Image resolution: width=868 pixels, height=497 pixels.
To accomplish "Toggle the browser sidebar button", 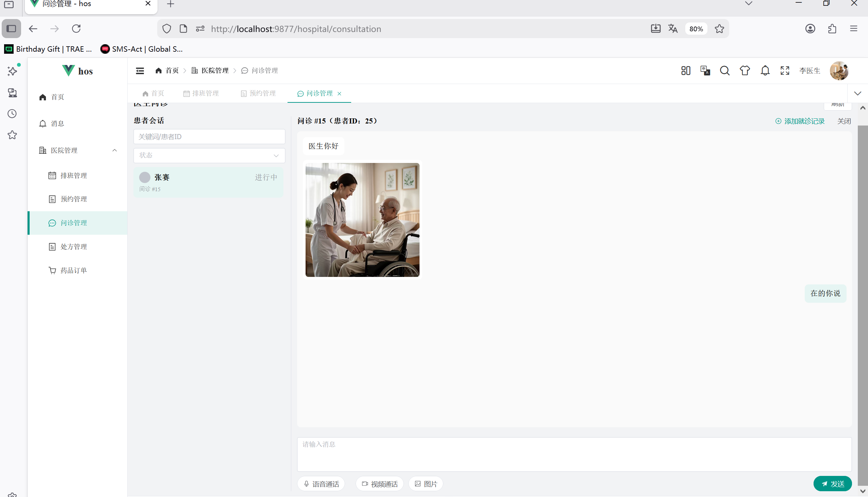I will click(11, 29).
